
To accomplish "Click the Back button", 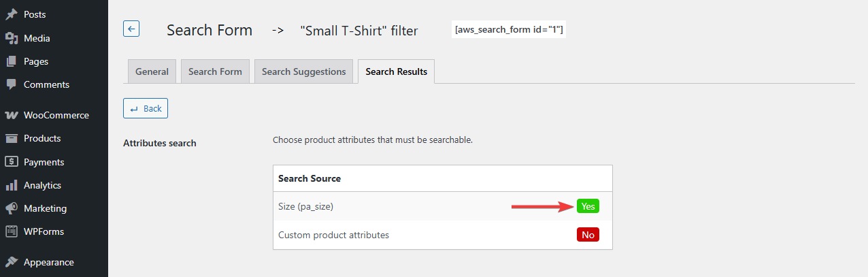I will pyautogui.click(x=146, y=108).
